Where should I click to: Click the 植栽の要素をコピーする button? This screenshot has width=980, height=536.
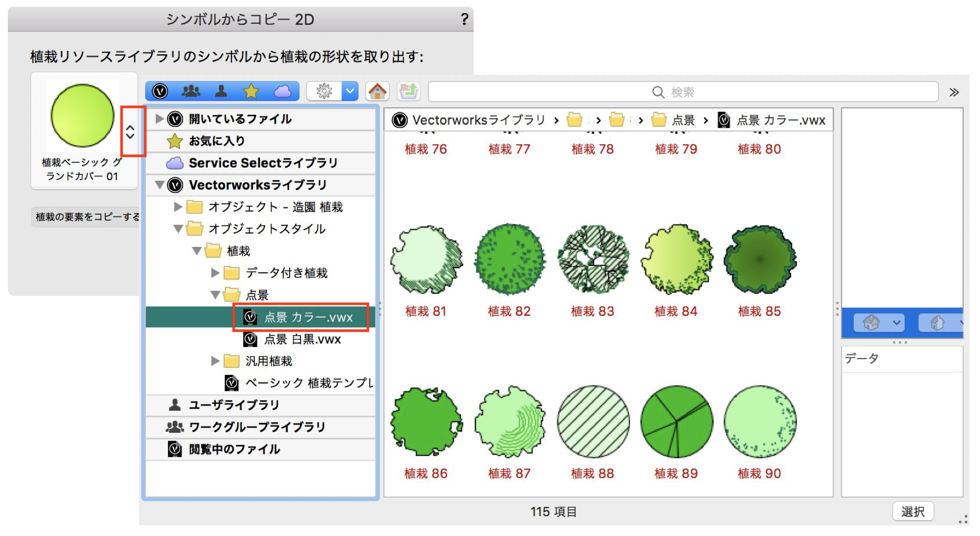87,217
